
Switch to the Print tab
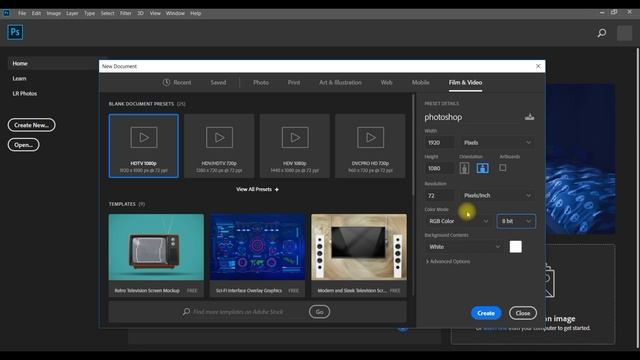pyautogui.click(x=294, y=82)
